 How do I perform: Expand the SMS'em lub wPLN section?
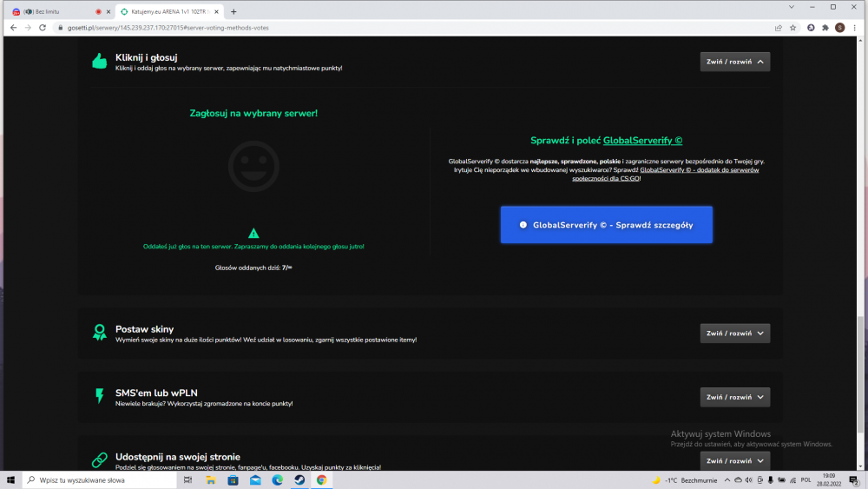[734, 397]
